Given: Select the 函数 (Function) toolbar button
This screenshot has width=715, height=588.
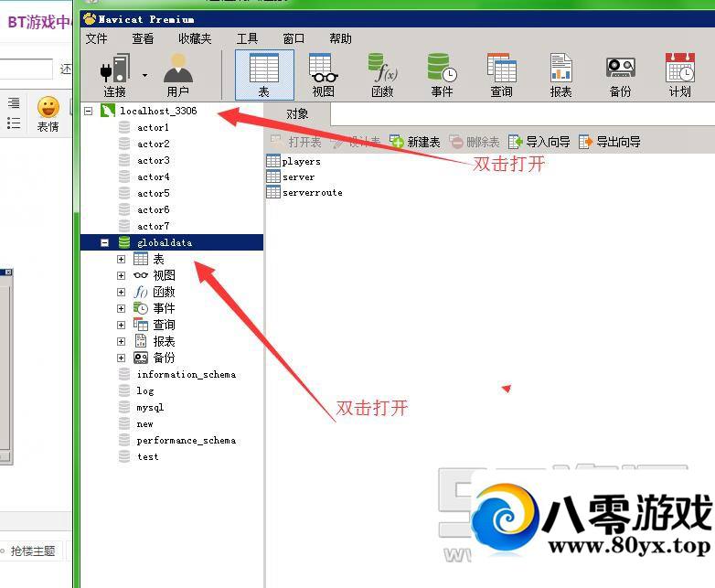Looking at the screenshot, I should tap(382, 75).
